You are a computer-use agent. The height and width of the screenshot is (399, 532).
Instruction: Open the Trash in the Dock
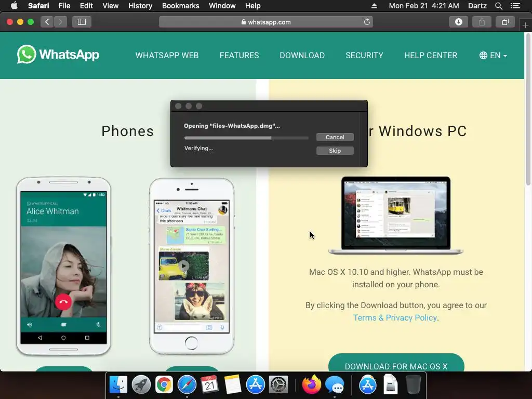click(x=413, y=385)
